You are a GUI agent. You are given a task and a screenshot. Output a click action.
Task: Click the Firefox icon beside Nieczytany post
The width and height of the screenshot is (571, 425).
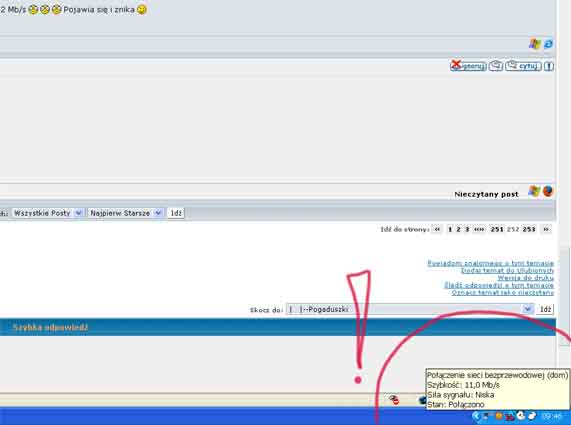coord(548,192)
